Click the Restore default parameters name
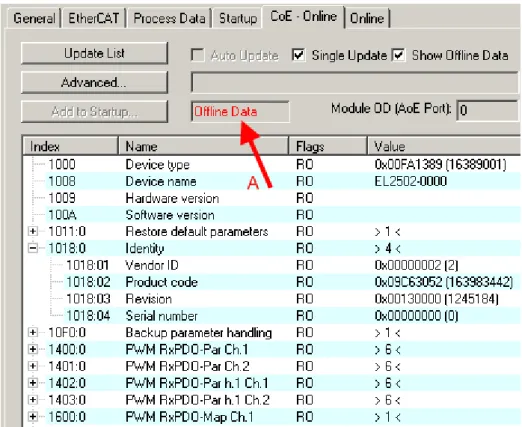 coord(197,231)
